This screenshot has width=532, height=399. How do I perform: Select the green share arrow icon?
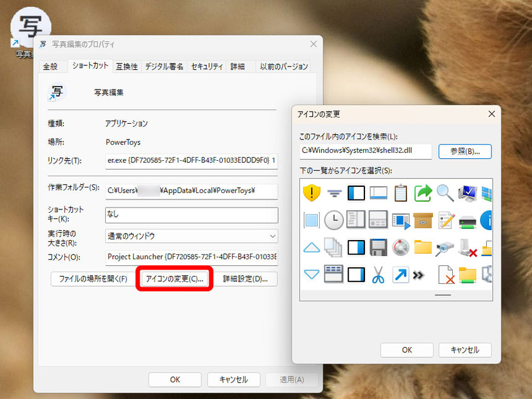point(423,194)
